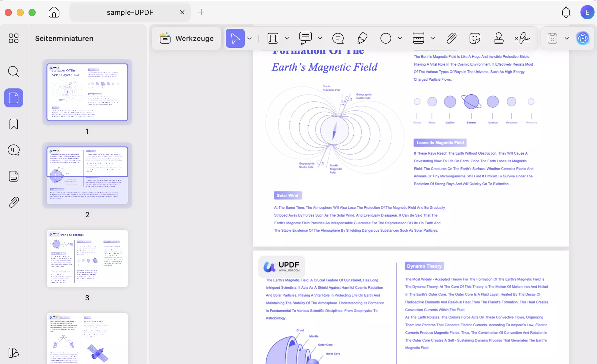
Task: Select the stamp tool
Action: point(498,38)
